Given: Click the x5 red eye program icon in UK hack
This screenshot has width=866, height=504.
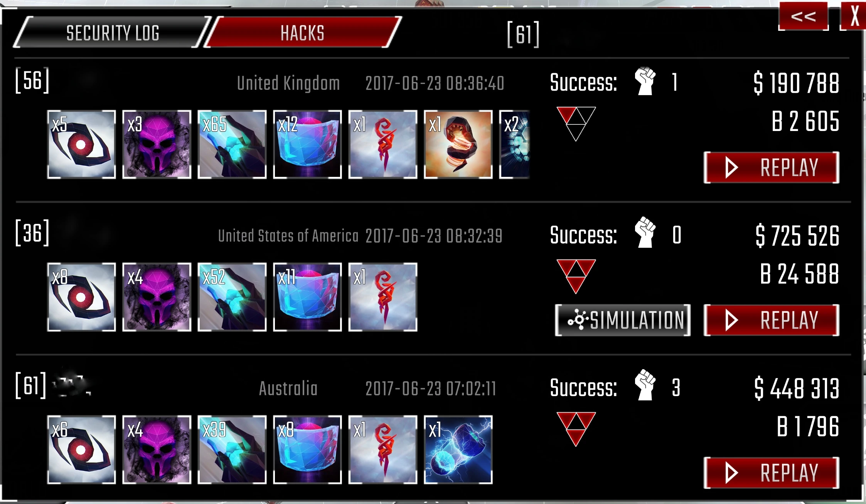Looking at the screenshot, I should (x=81, y=144).
